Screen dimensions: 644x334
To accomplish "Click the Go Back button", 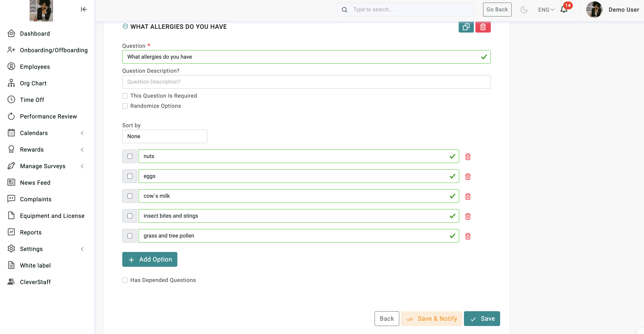I will tap(497, 10).
